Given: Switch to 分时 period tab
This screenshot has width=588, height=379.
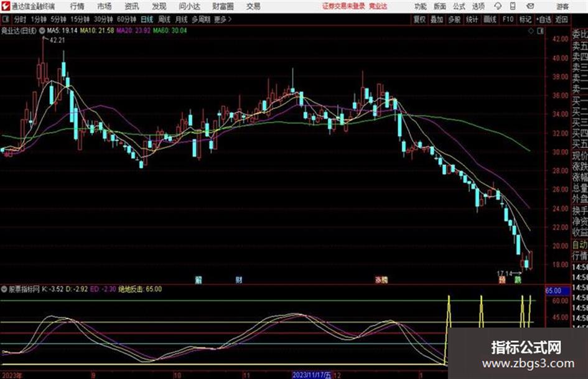Looking at the screenshot, I should (21, 19).
